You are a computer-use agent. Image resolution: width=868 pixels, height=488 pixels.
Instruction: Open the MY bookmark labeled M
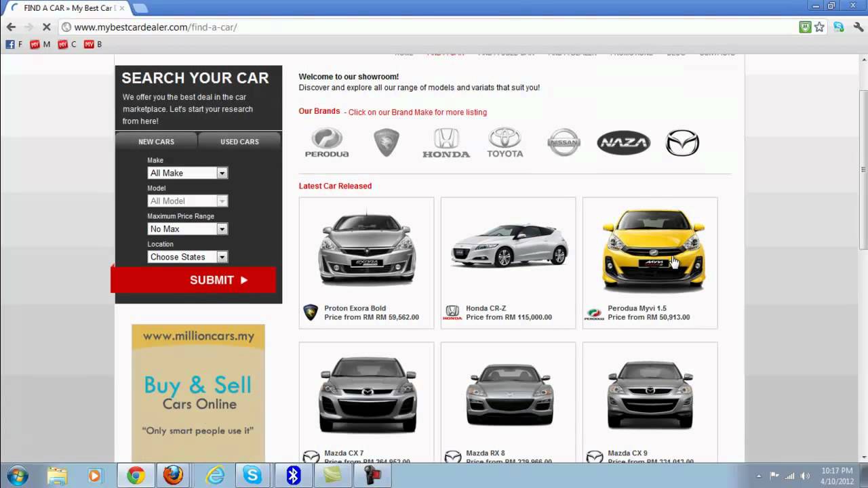[40, 44]
